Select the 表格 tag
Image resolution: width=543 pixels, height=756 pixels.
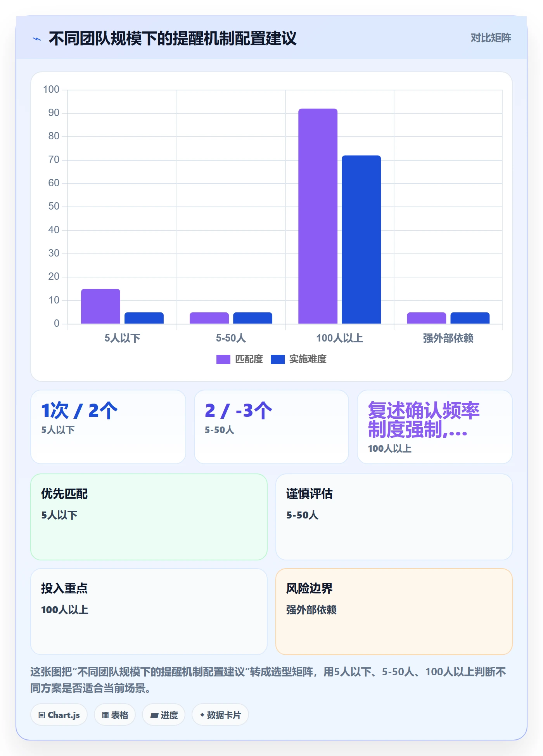115,714
